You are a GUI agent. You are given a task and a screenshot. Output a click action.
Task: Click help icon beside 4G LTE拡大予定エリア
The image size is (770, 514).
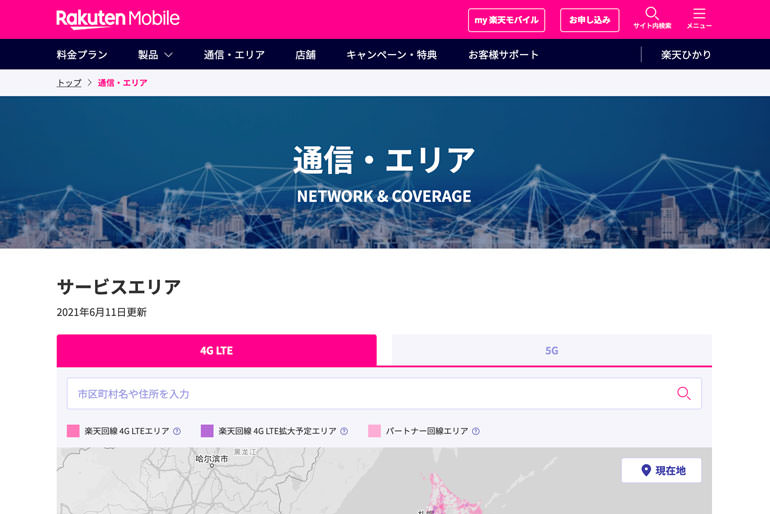pyautogui.click(x=344, y=431)
